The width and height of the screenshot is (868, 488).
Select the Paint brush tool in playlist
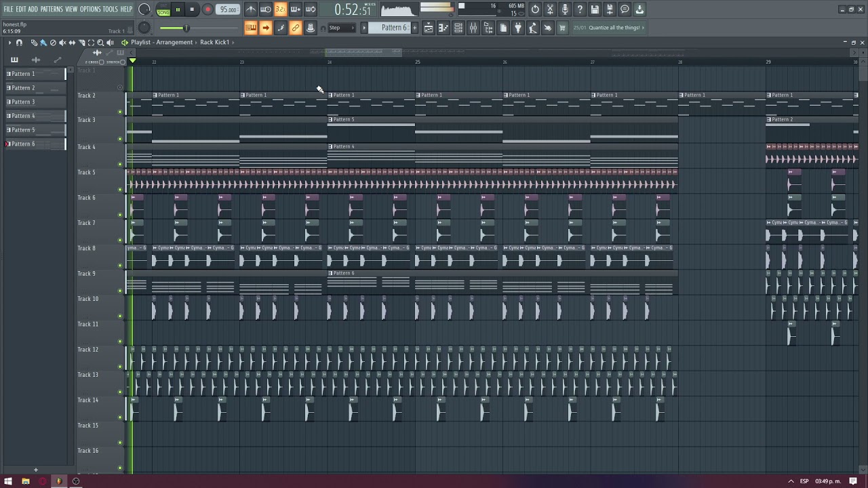point(43,43)
